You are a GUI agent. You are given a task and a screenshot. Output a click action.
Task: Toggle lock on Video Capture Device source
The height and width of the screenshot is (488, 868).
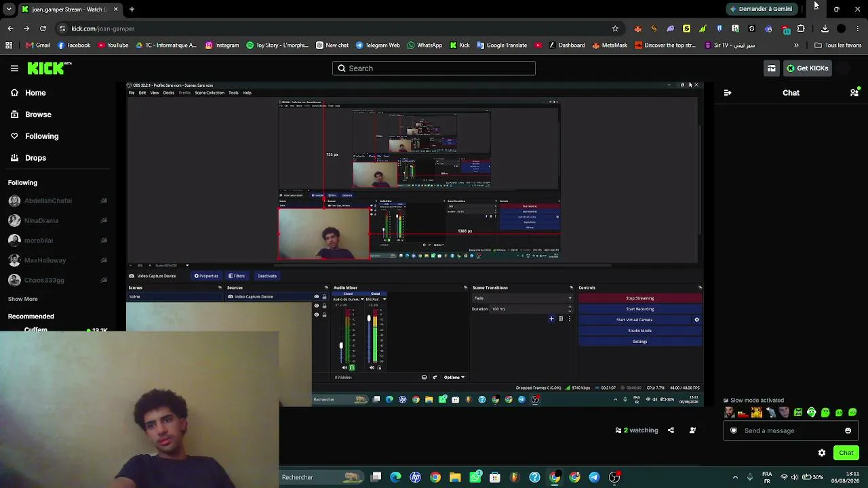pyautogui.click(x=324, y=297)
